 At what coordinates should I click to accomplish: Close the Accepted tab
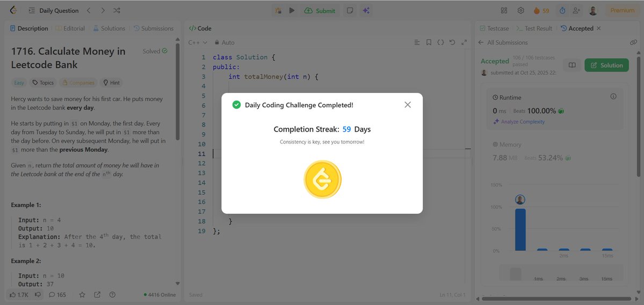[598, 28]
